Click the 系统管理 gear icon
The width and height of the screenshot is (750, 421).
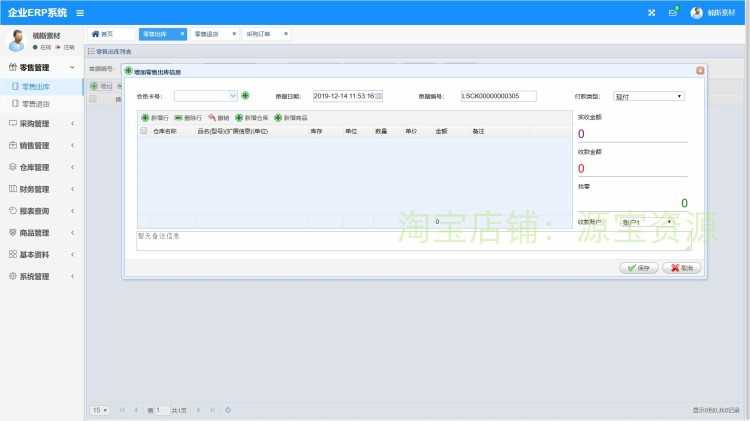coord(13,276)
